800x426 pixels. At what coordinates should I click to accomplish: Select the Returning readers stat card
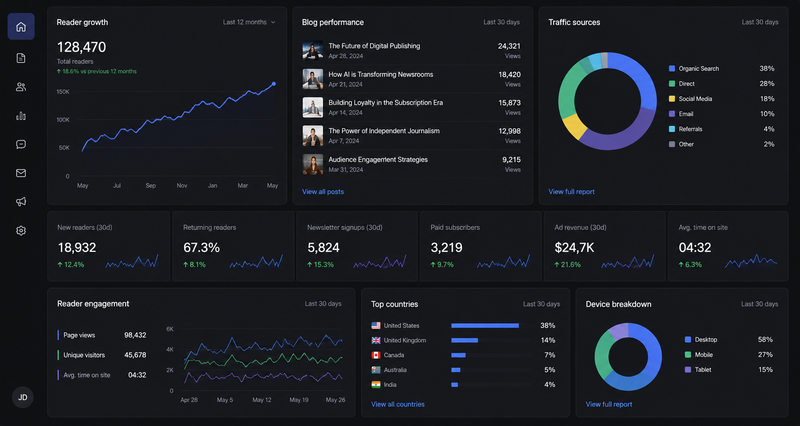click(x=233, y=246)
